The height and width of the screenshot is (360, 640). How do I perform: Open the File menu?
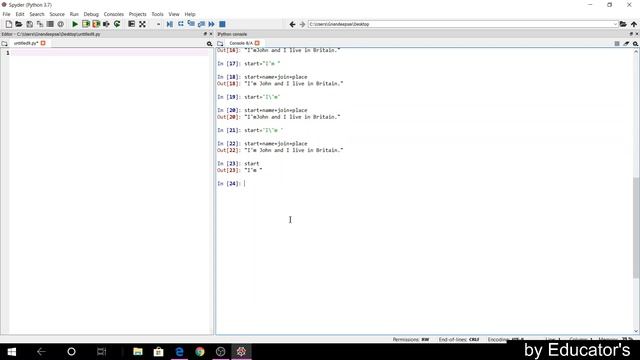(x=7, y=14)
